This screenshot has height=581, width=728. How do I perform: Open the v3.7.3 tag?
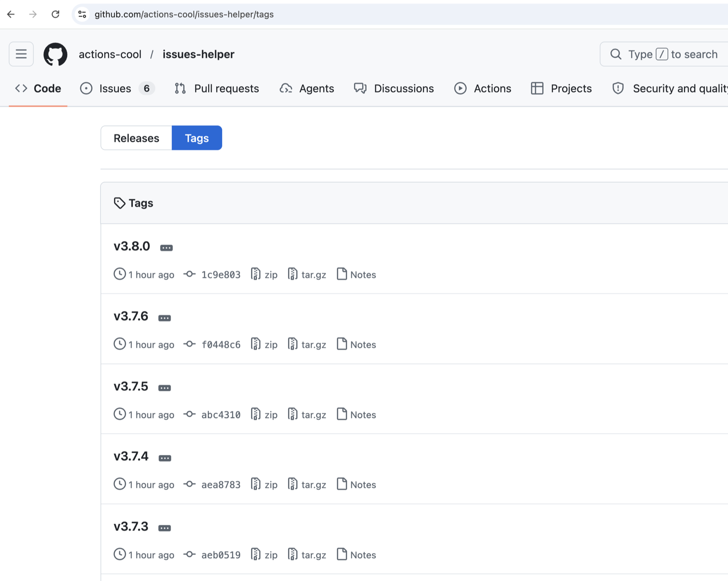pos(131,526)
